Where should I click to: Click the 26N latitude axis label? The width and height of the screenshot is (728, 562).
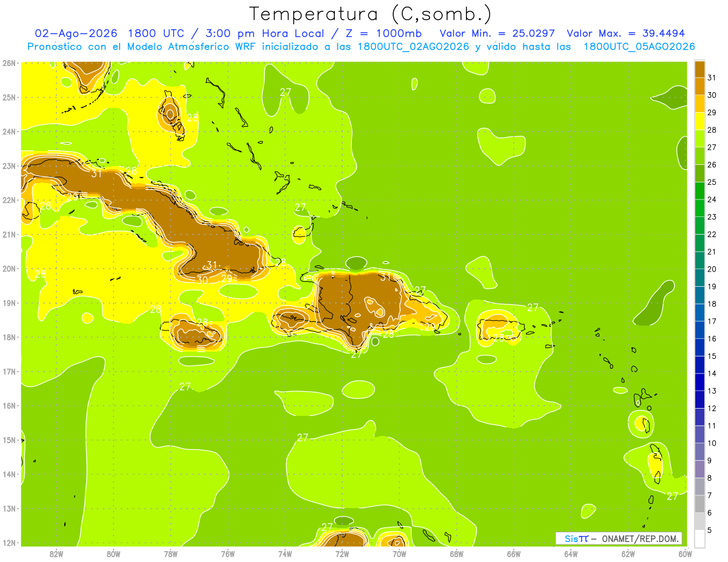(x=8, y=62)
